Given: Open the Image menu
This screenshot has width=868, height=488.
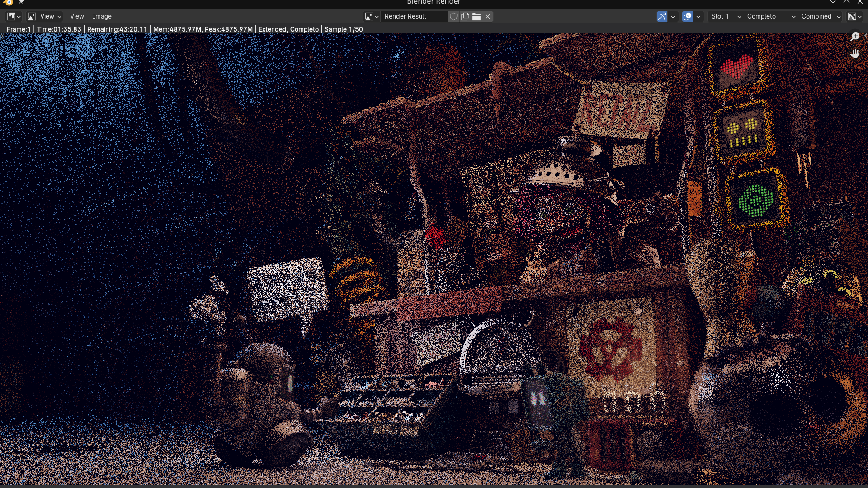Looking at the screenshot, I should 102,16.
